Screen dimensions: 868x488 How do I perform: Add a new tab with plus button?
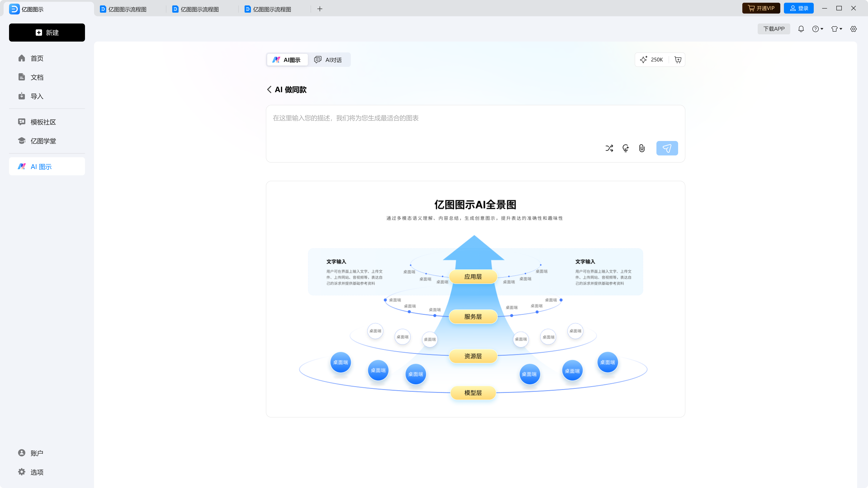(x=320, y=9)
